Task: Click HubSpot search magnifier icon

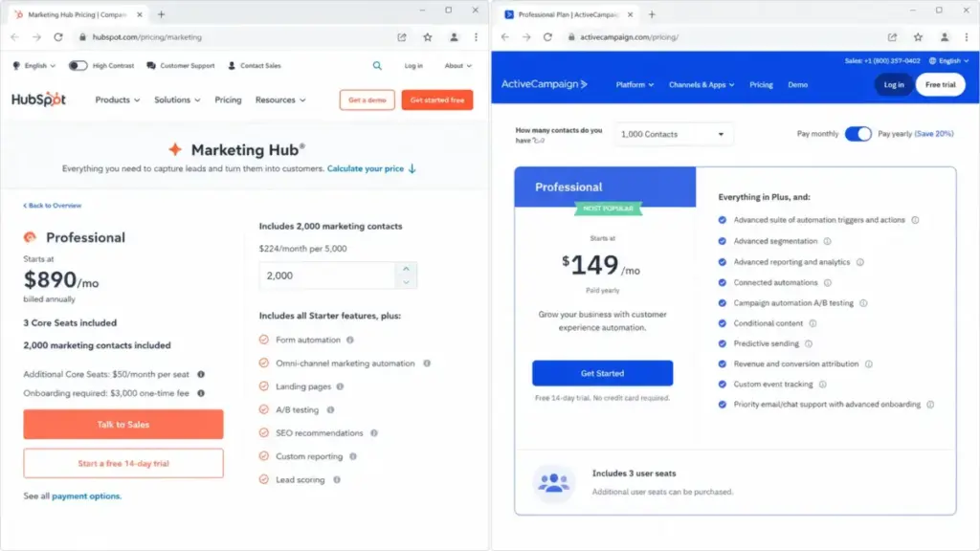Action: 377,66
